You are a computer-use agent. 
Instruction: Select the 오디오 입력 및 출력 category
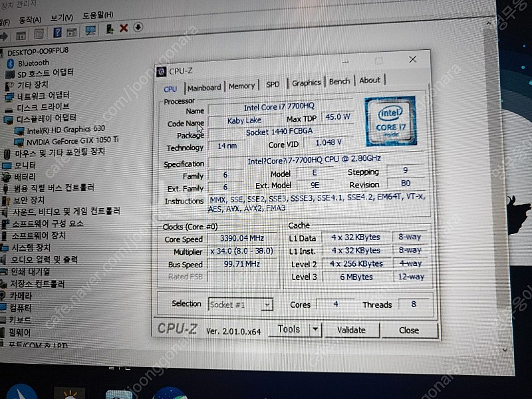click(x=44, y=260)
